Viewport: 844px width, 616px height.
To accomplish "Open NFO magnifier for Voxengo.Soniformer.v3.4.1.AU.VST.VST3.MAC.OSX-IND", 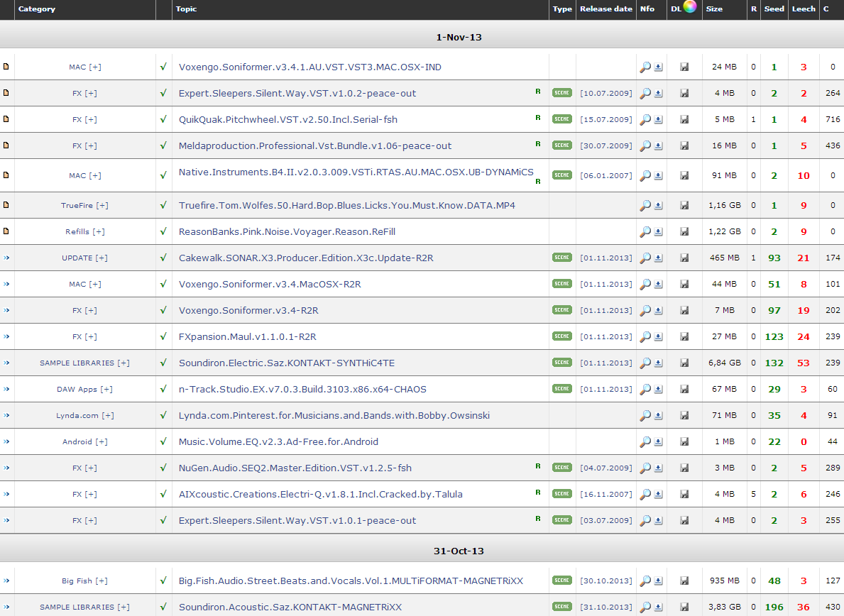I will (x=645, y=67).
